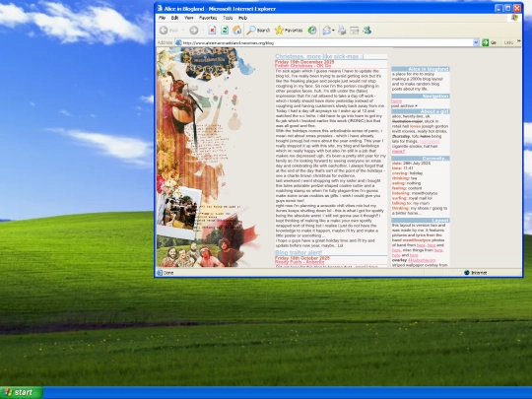The image size is (532, 399).
Task: Open the Search pane with magnifier icon
Action: pos(258,31)
